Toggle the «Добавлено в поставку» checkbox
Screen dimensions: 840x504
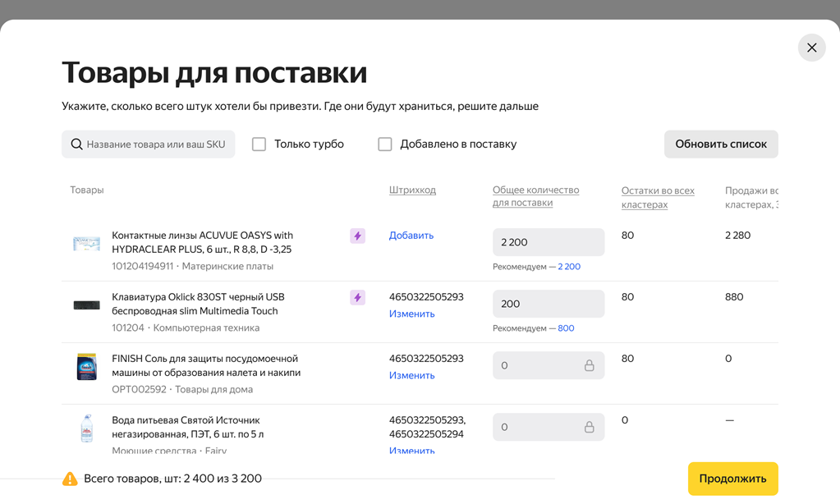coord(385,144)
